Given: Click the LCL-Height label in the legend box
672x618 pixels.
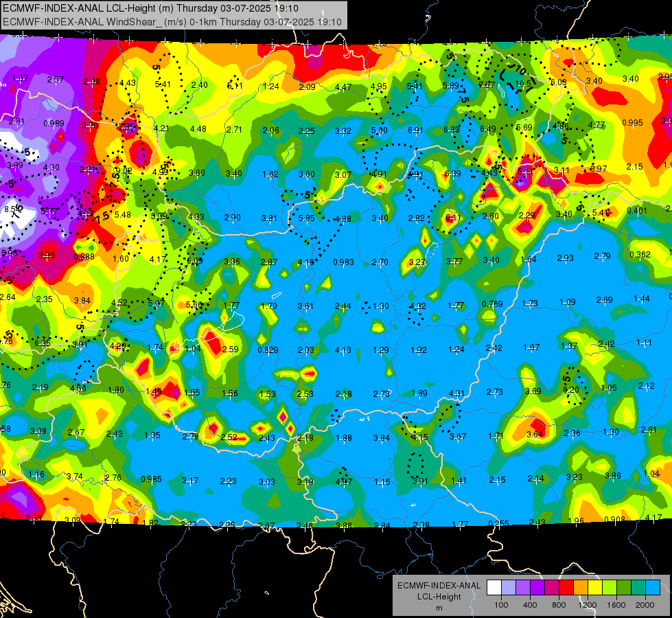Looking at the screenshot, I should 439,597.
